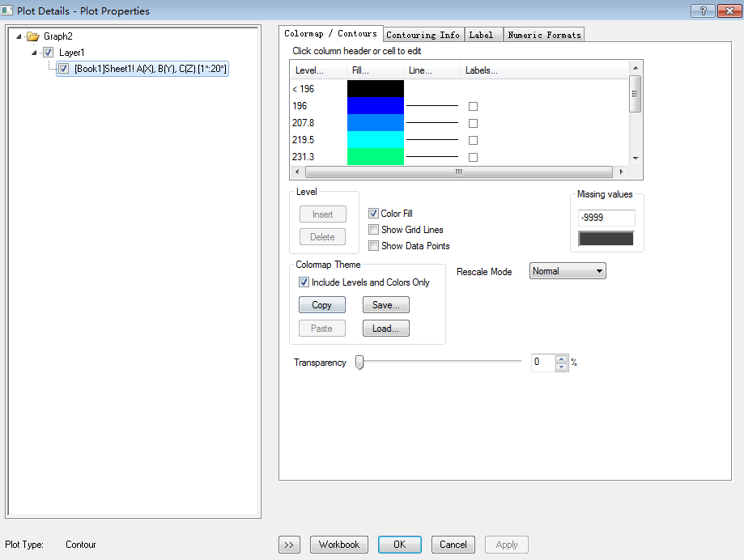
Task: Collapse the Layer1 tree node
Action: tap(34, 53)
